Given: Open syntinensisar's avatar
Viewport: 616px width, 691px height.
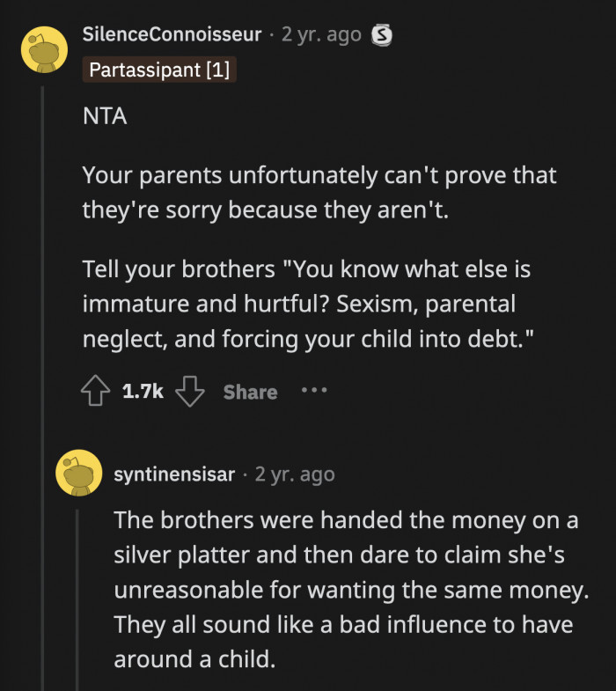Looking at the screenshot, I should coord(79,473).
